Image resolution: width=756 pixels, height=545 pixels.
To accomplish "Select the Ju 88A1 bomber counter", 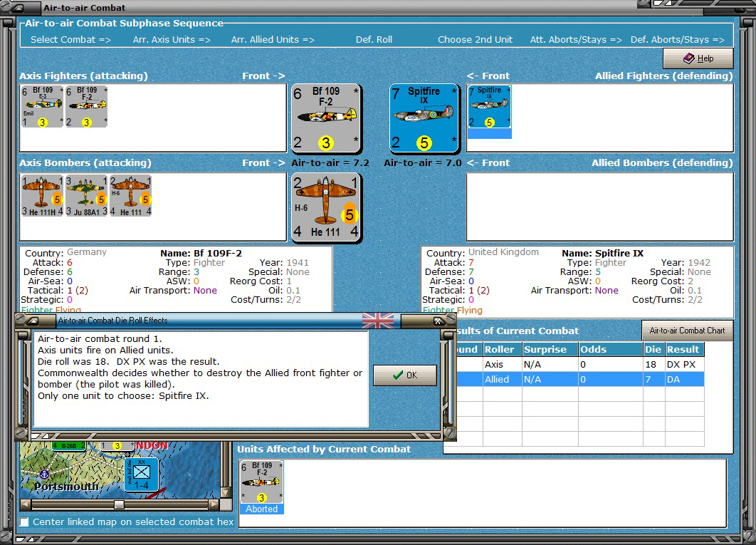I will 86,195.
